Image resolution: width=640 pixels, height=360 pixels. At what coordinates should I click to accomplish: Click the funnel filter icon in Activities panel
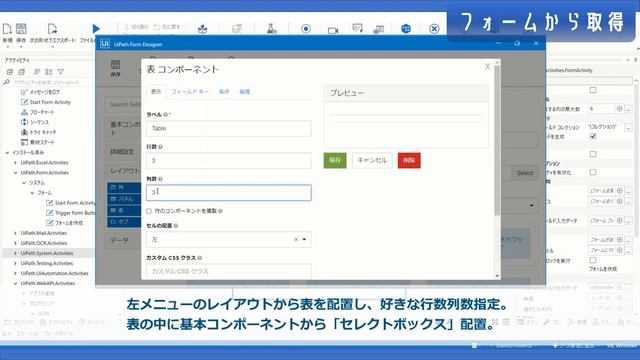click(x=61, y=72)
